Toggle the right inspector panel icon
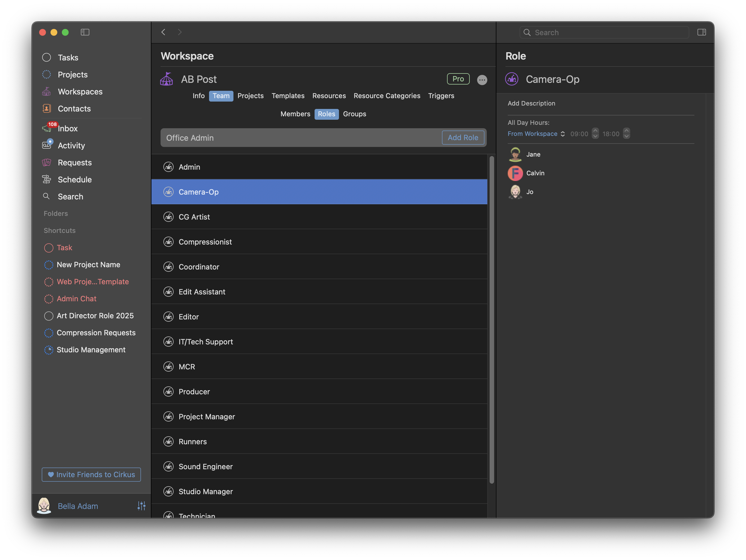This screenshot has height=560, width=746. pos(701,32)
